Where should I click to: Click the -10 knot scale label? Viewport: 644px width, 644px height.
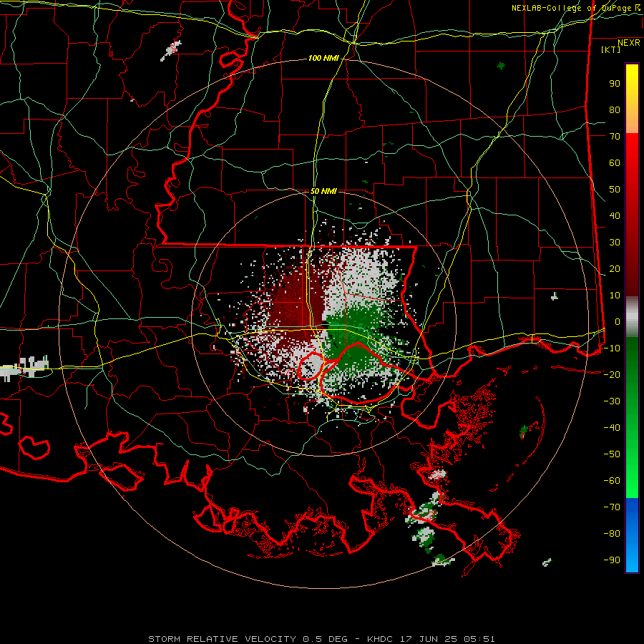[612, 348]
